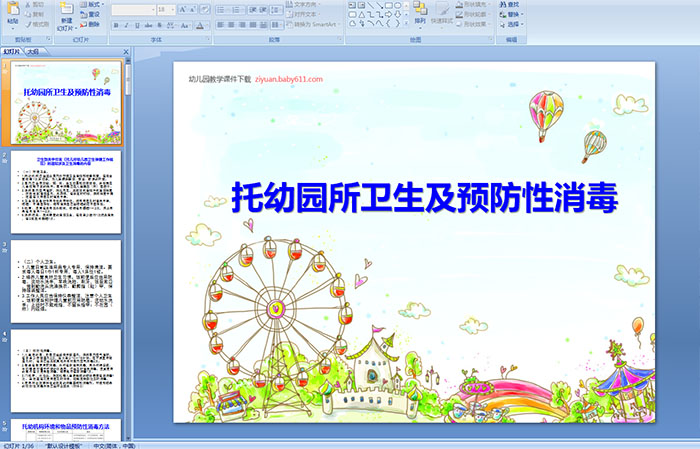
Task: Click the Decrease Indent icon in the Paragraph group
Action: pyautogui.click(x=252, y=10)
